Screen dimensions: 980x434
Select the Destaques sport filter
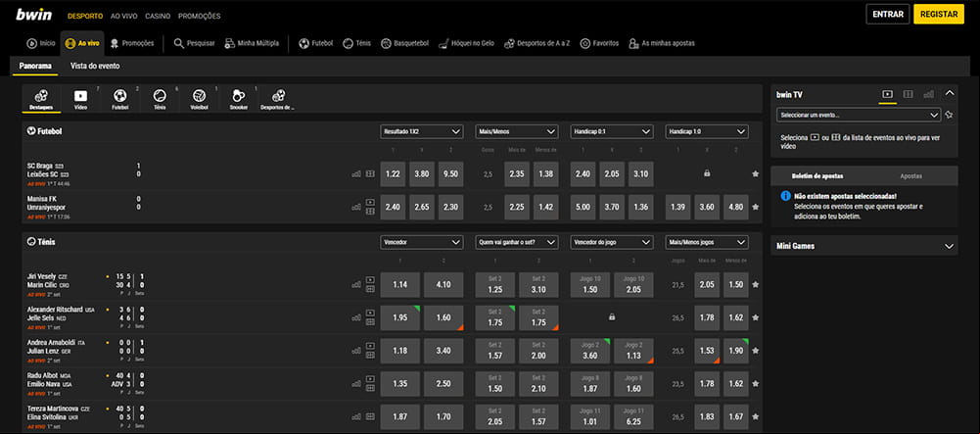(41, 99)
